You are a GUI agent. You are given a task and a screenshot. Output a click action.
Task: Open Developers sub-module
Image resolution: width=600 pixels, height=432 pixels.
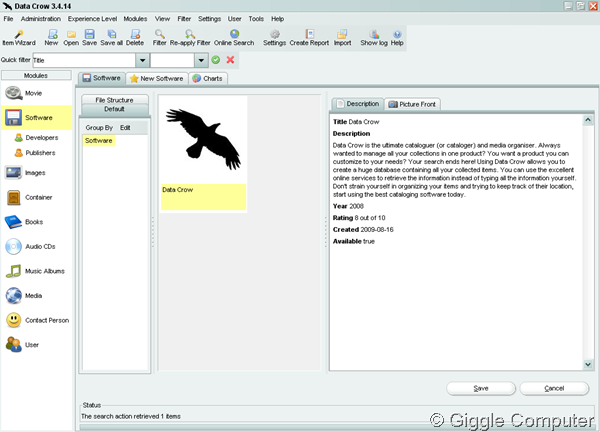click(x=36, y=137)
